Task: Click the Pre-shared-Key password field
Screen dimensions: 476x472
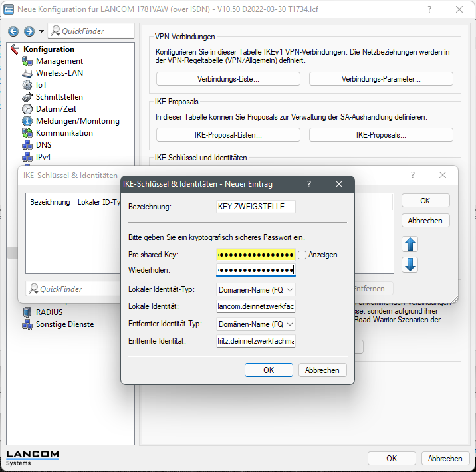Action: 255,255
